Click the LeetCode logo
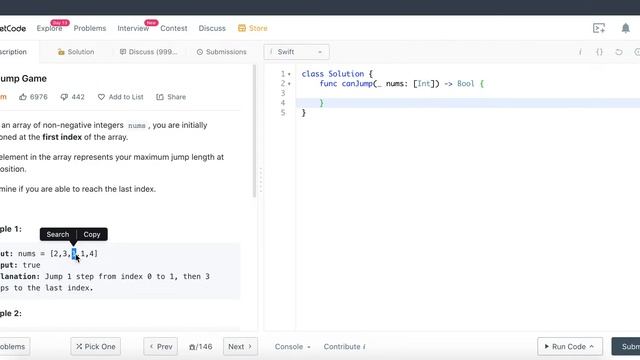 pos(13,28)
